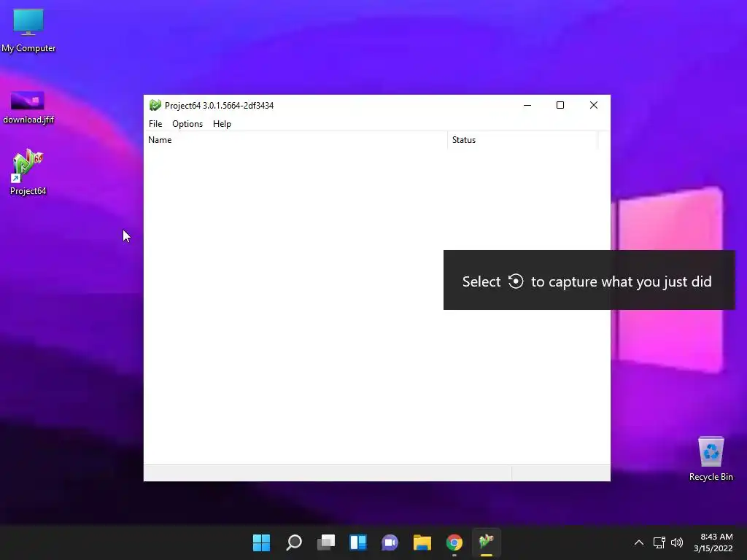Viewport: 747px width, 560px height.
Task: Click the Project64 taskbar icon
Action: point(486,542)
